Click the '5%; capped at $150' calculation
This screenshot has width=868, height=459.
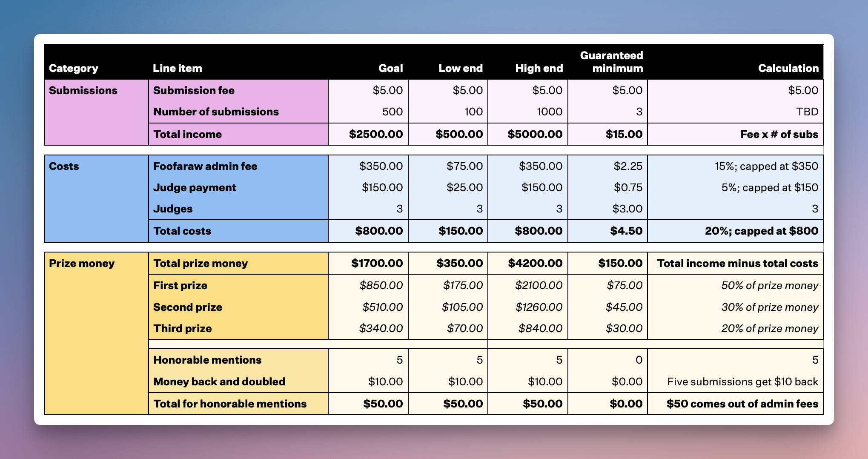[x=770, y=187]
